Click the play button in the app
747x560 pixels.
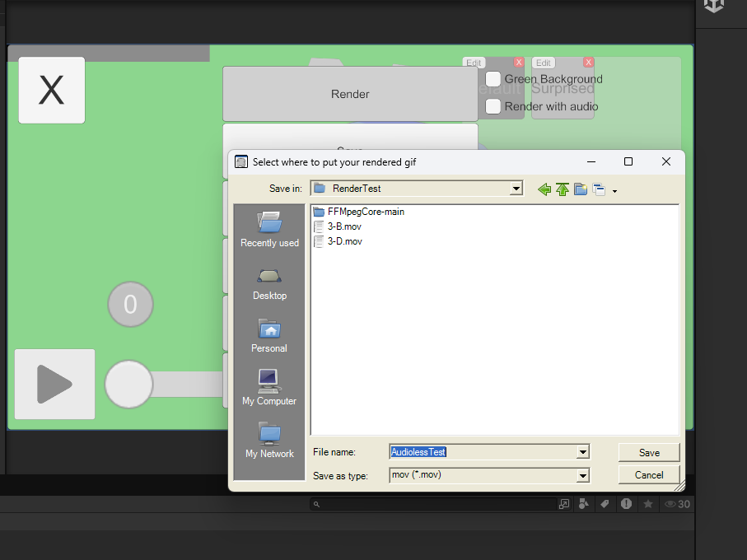pos(55,385)
